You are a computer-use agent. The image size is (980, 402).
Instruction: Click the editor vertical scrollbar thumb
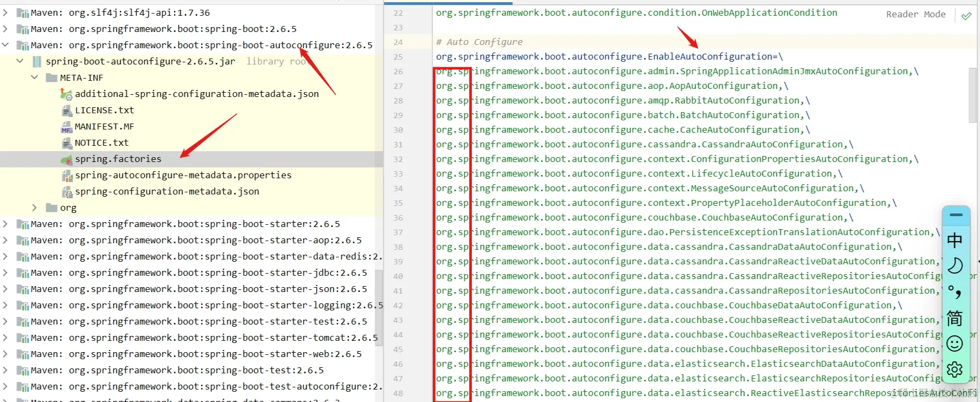click(x=973, y=95)
